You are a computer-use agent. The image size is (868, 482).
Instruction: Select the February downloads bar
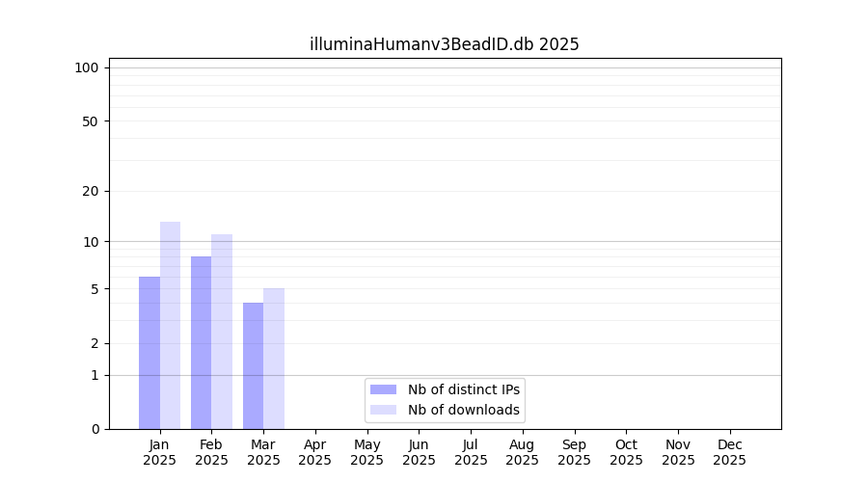[222, 332]
